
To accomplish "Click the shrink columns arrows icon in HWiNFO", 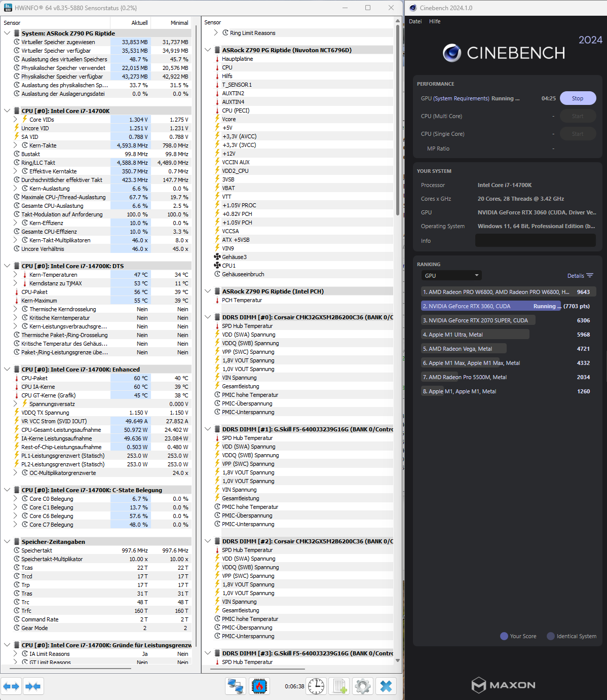I will tap(33, 686).
